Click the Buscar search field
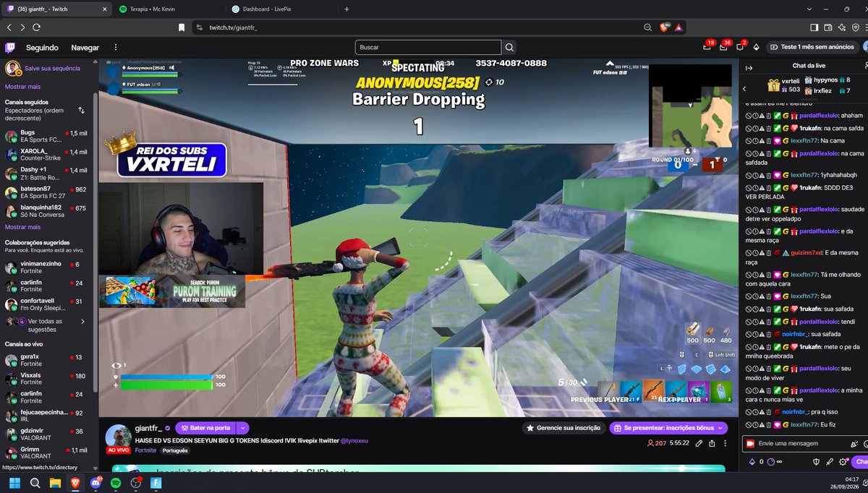Viewport: 868px width, 493px height. (x=427, y=47)
